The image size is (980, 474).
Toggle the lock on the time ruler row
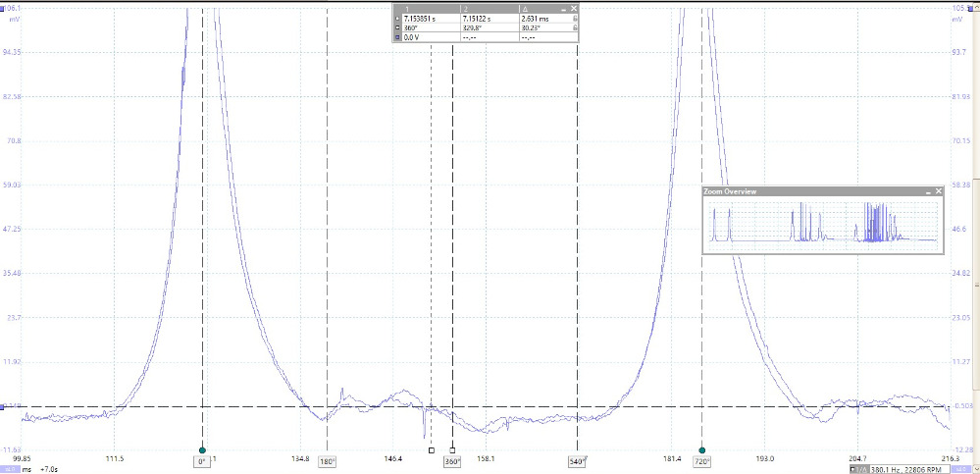point(574,18)
